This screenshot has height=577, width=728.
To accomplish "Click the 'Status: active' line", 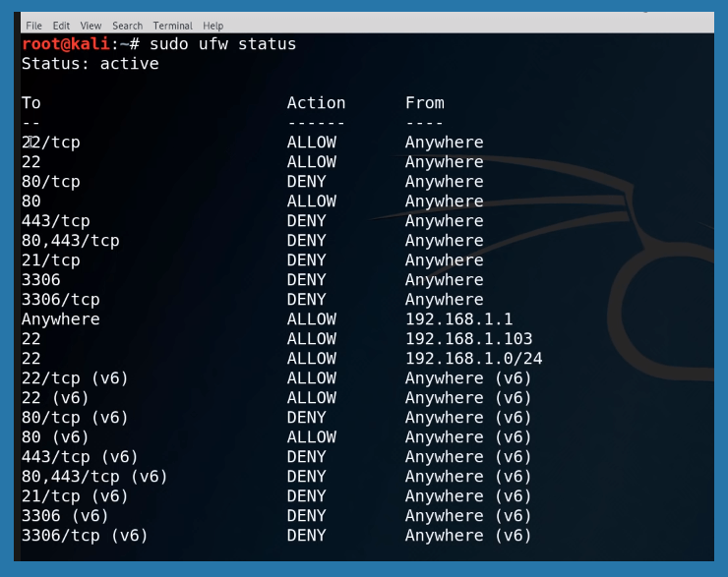I will [91, 64].
